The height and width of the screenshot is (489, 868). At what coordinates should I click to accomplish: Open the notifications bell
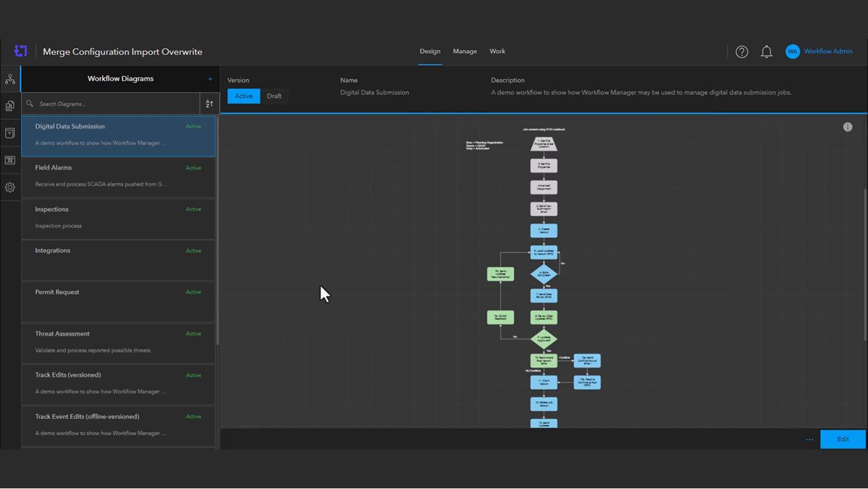point(766,52)
